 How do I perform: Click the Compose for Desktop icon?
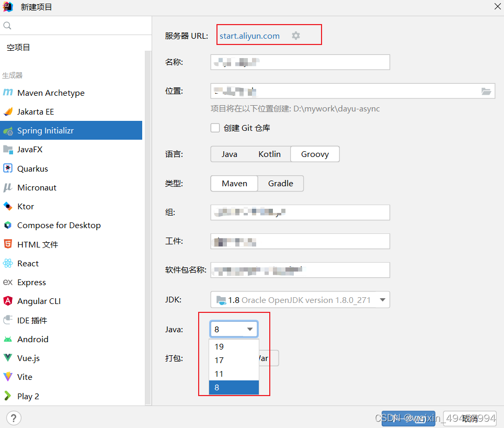8,225
